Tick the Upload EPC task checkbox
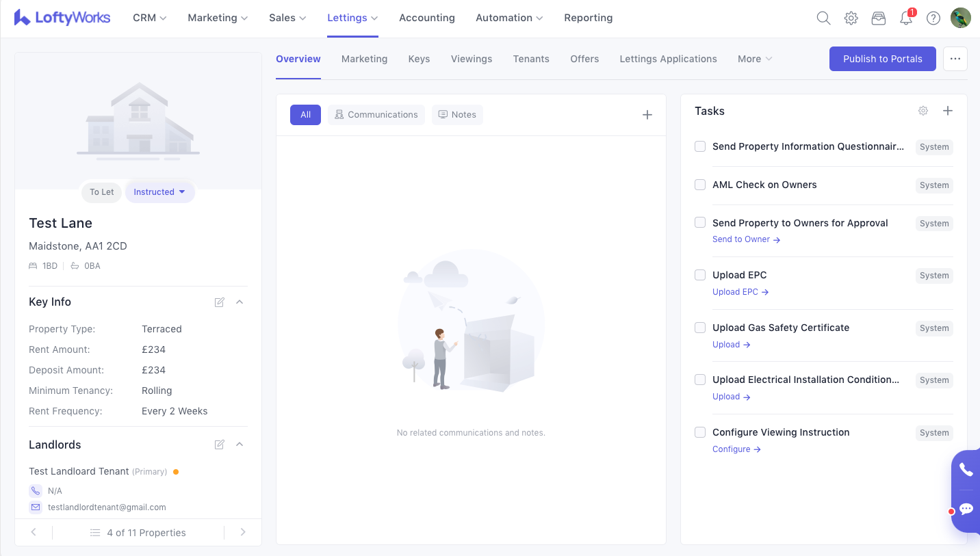This screenshot has width=980, height=556. pos(700,275)
